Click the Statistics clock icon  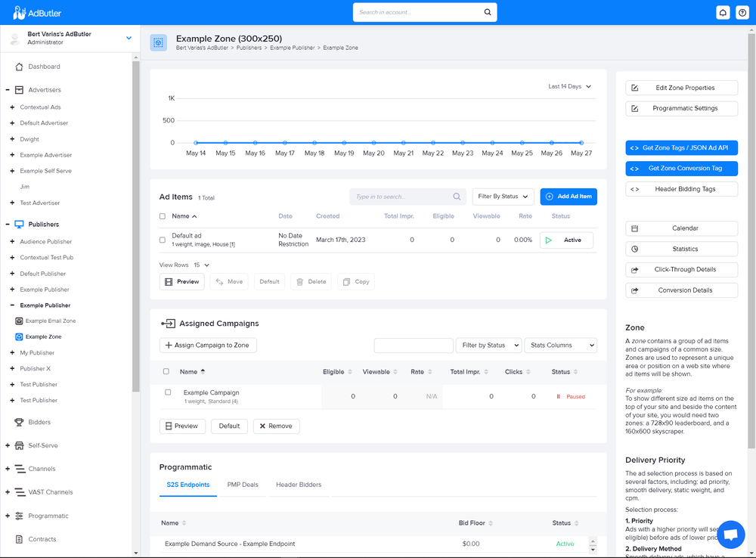click(634, 249)
